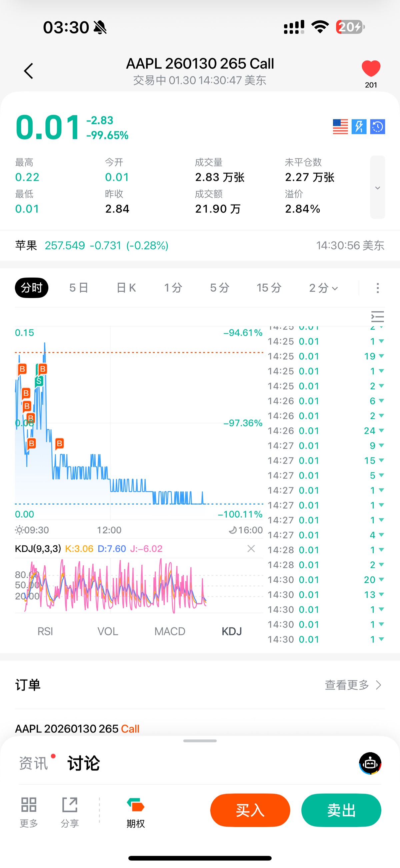Open the three-dot chart options menu
This screenshot has width=400, height=868.
point(377,288)
